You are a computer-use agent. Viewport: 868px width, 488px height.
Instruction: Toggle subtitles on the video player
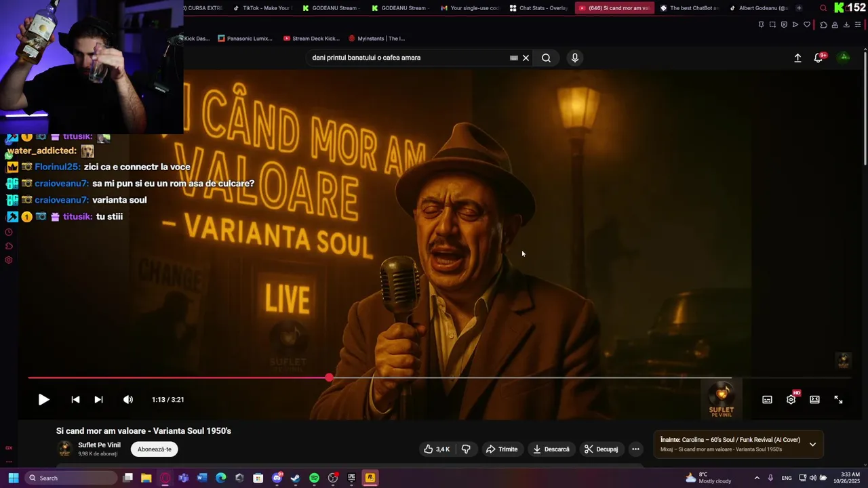tap(767, 400)
